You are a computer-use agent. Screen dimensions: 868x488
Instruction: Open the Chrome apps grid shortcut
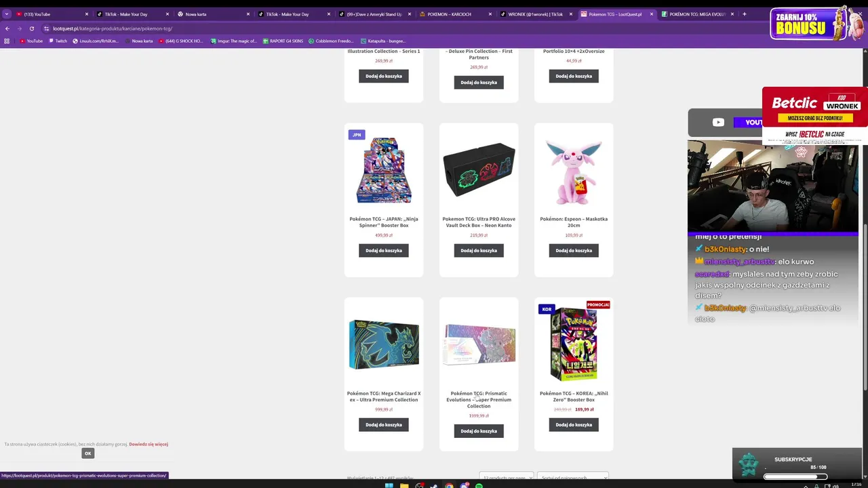(7, 41)
